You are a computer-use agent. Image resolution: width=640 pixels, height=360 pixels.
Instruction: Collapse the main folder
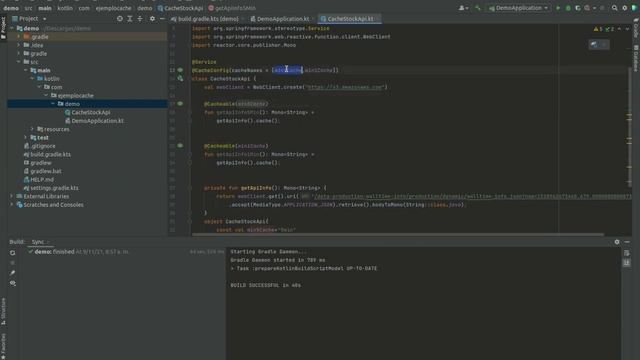pos(26,70)
